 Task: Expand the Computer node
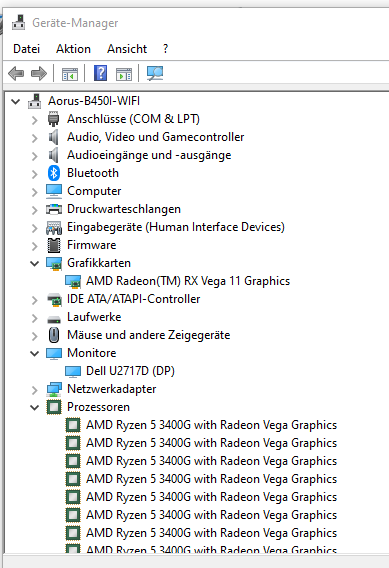34,192
